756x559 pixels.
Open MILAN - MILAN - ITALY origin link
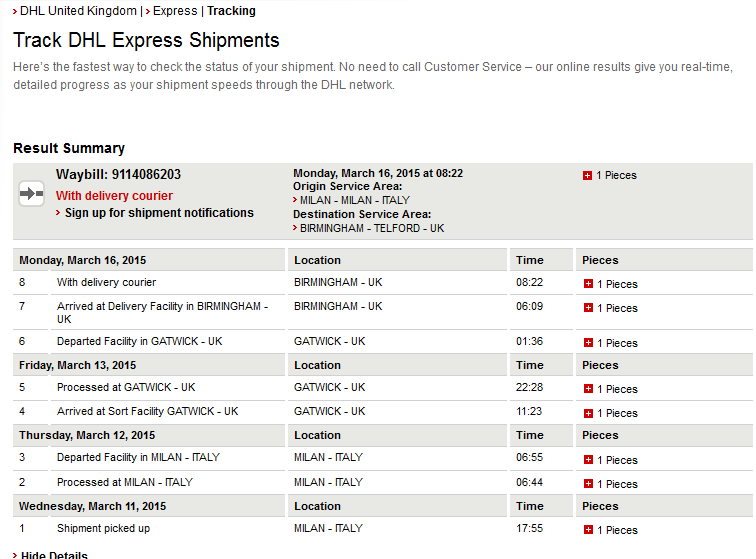354,200
